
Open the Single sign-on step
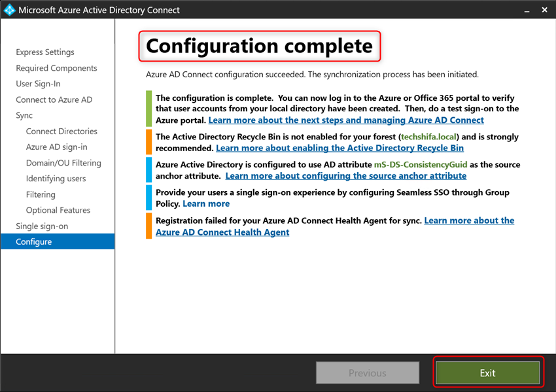point(41,226)
